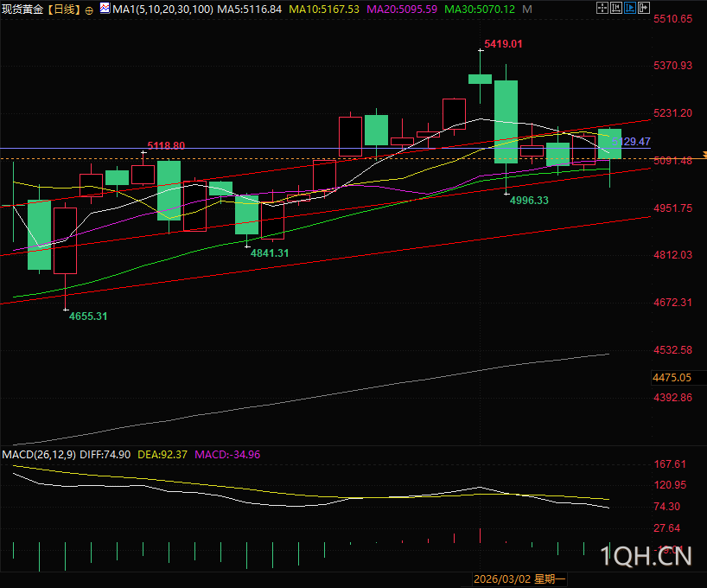The height and width of the screenshot is (588, 707).
Task: Click the 4951.75 price axis value
Action: click(672, 208)
